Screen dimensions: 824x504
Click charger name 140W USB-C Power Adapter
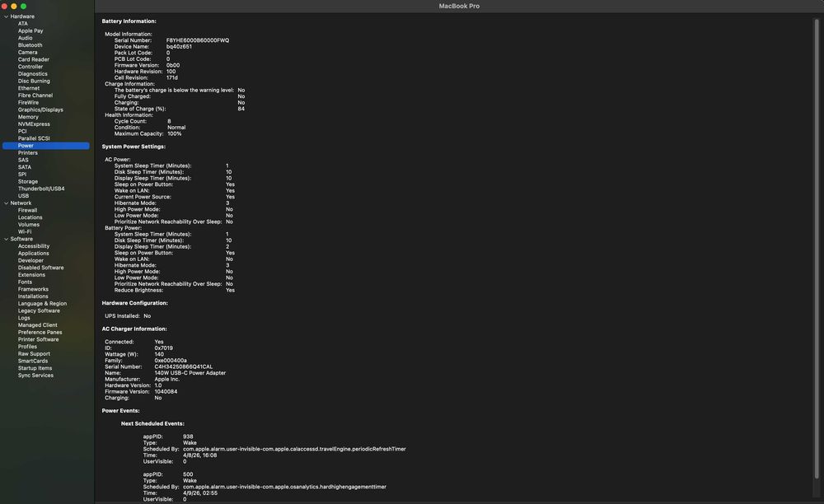pos(190,373)
